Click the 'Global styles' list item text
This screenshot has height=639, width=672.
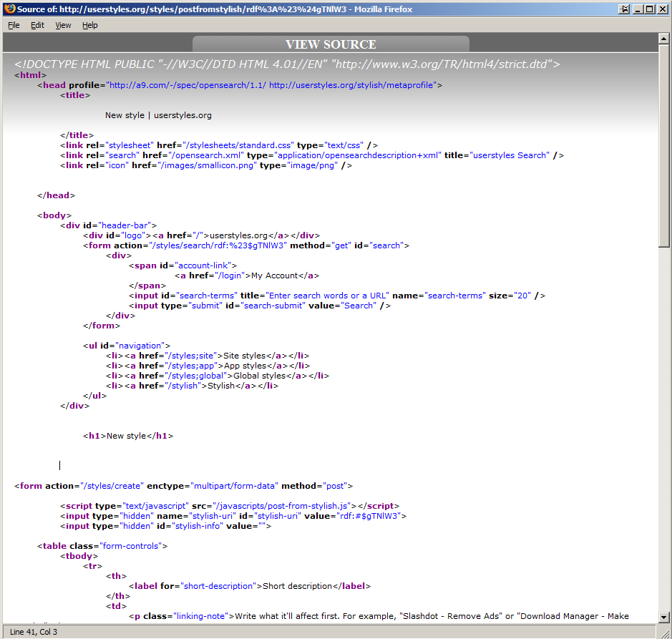click(259, 376)
